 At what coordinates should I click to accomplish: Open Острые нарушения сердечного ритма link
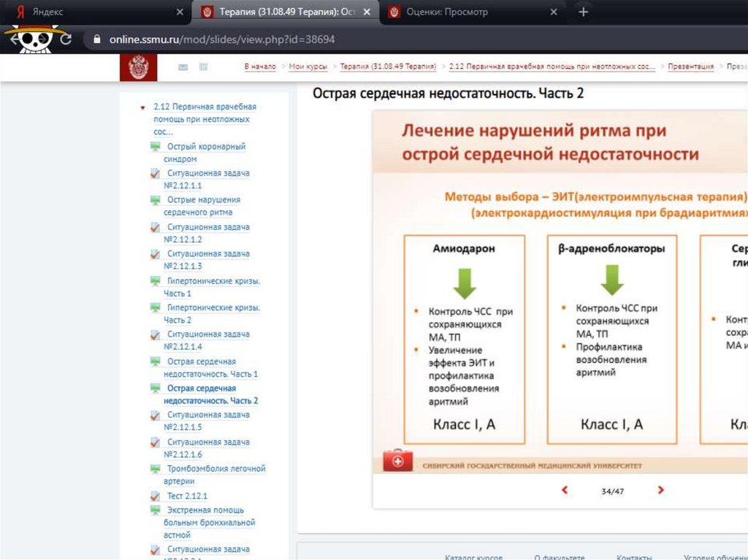tap(202, 206)
